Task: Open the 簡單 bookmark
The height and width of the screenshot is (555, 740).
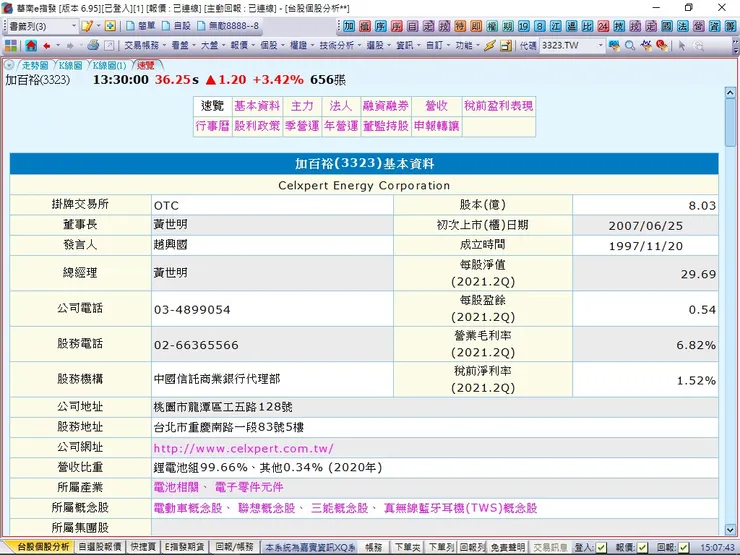Action: 141,26
